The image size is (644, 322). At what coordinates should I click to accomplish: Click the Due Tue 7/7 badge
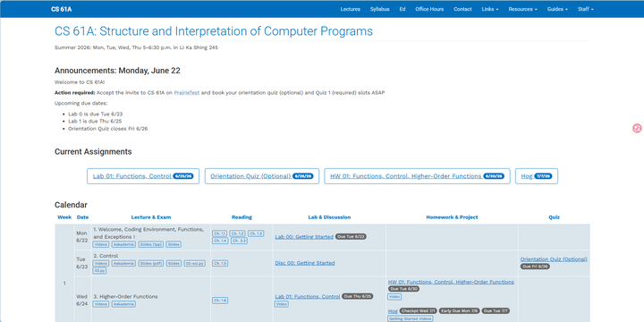pyautogui.click(x=496, y=311)
